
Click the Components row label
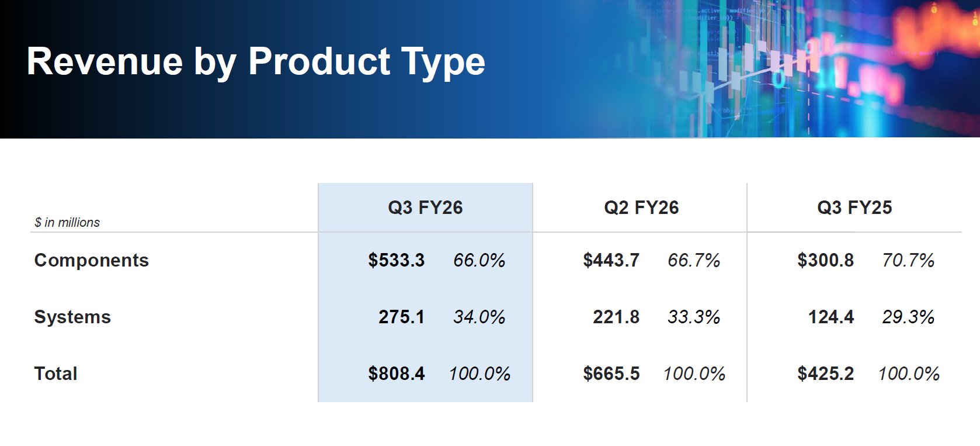92,260
